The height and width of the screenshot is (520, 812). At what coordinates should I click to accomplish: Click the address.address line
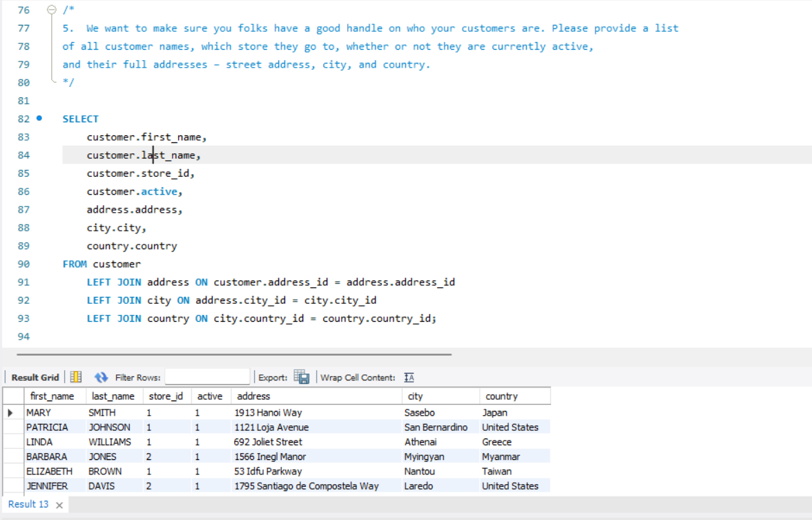click(135, 209)
